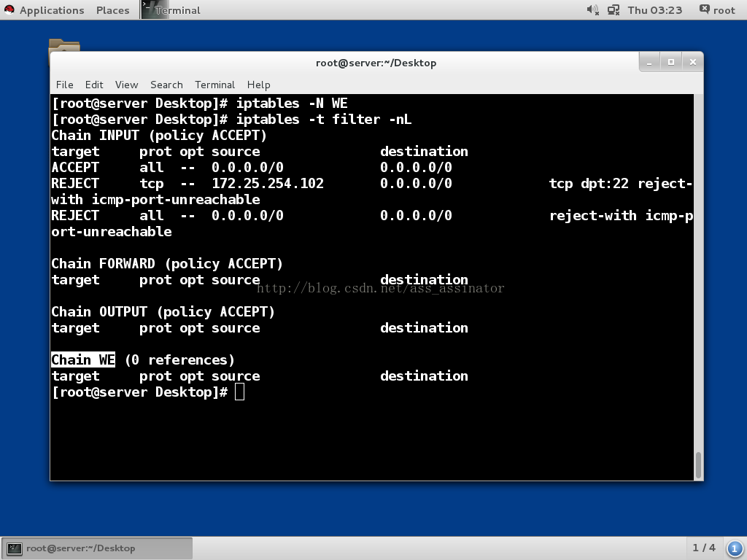
Task: Open the Search menu in terminal
Action: [x=166, y=85]
